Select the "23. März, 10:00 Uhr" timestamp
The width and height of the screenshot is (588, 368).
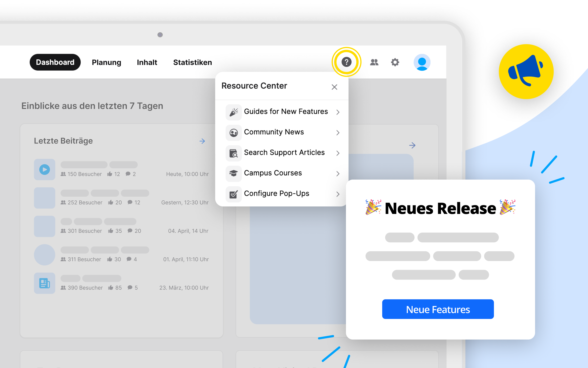click(x=184, y=288)
